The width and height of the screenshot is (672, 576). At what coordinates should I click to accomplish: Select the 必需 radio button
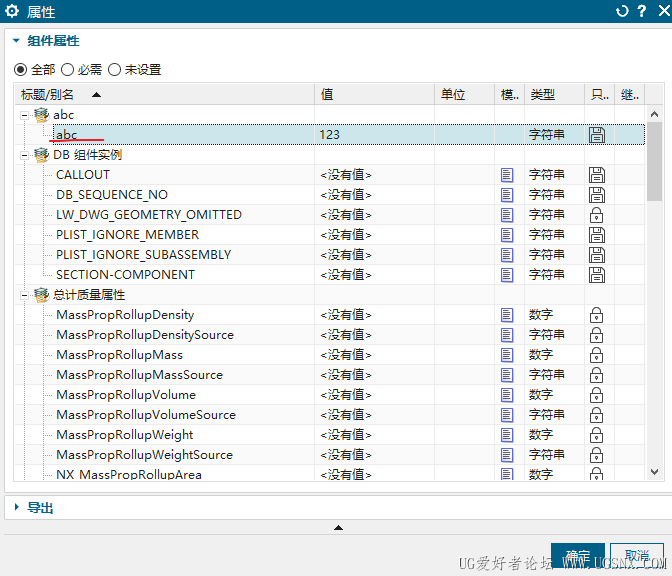coord(67,69)
